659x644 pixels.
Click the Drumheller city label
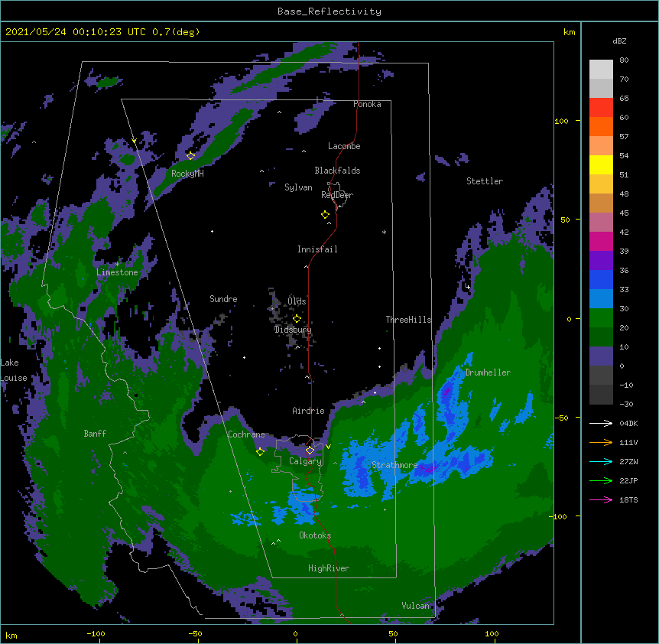[488, 372]
